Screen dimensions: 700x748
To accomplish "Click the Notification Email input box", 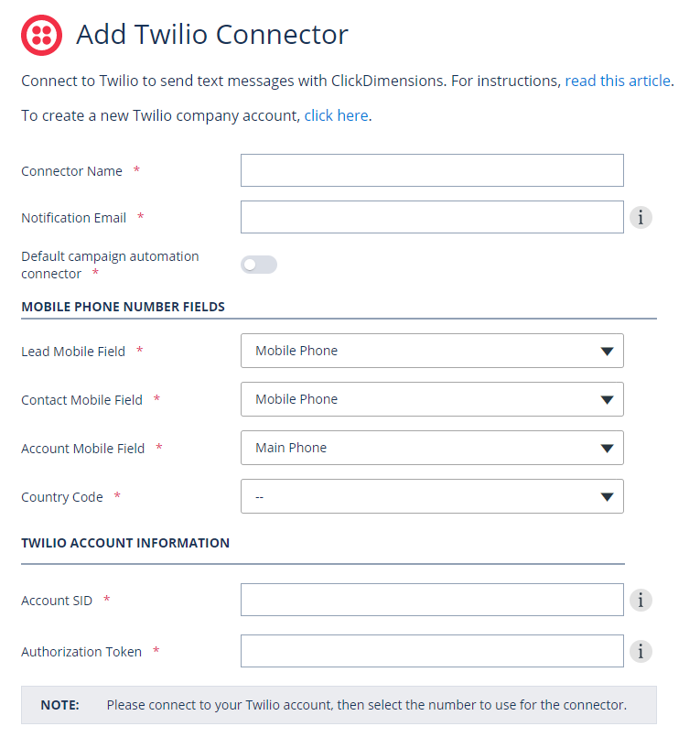I will [432, 217].
